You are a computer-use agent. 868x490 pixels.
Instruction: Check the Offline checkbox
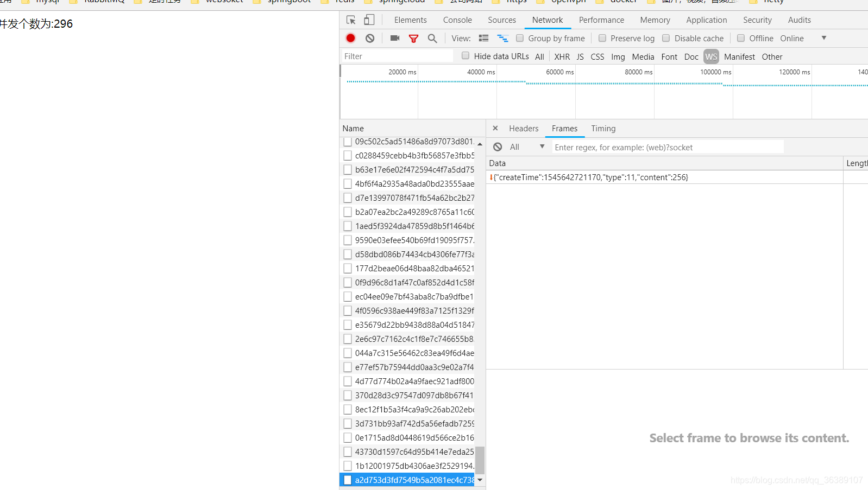coord(741,38)
